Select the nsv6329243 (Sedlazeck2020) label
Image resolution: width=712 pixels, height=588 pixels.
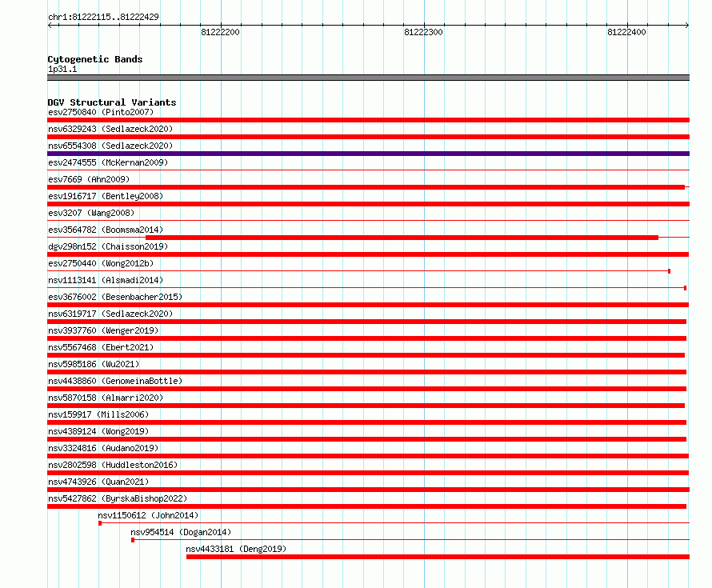(x=110, y=129)
